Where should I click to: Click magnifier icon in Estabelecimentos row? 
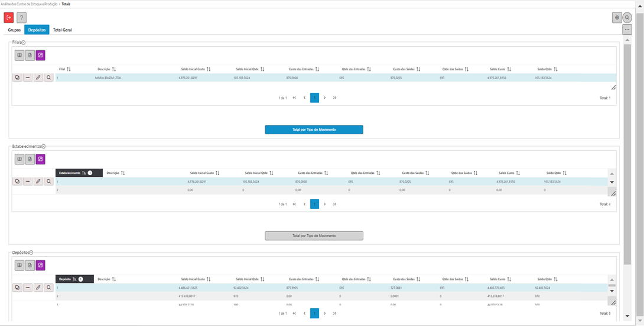(48, 182)
